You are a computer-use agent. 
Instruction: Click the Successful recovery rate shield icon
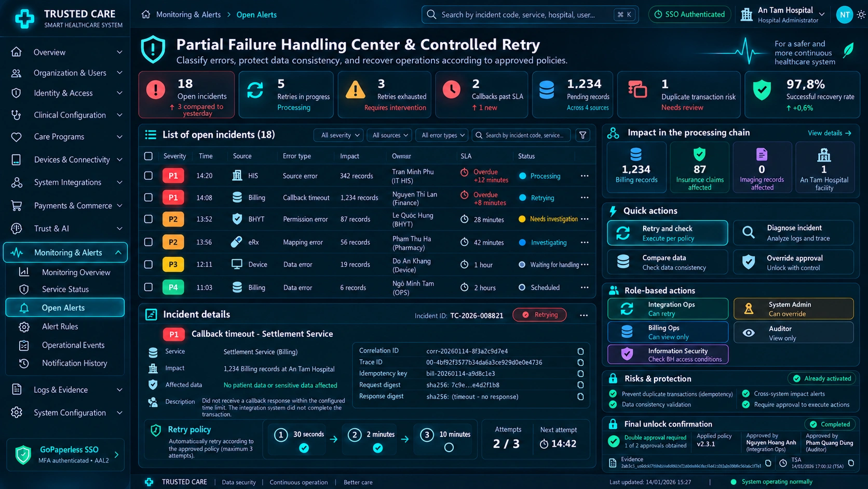(762, 90)
